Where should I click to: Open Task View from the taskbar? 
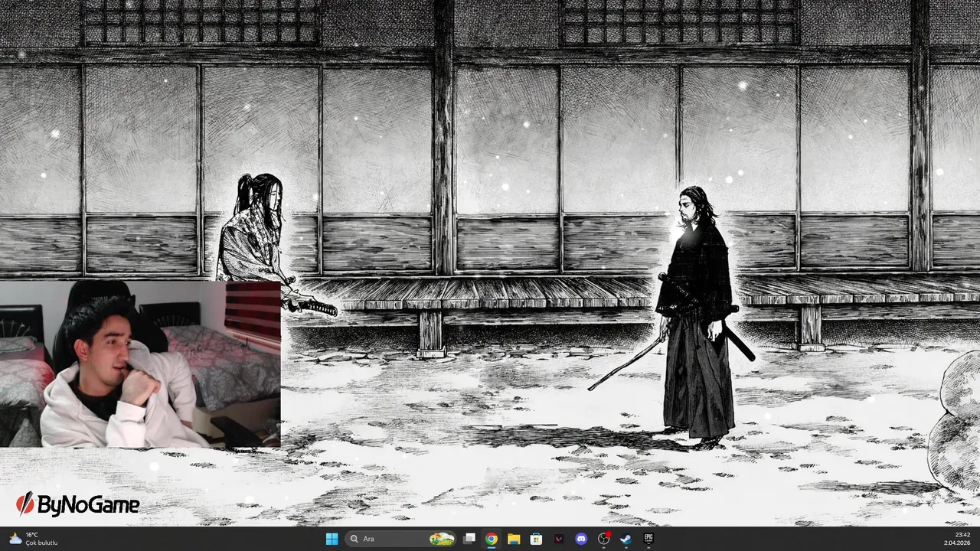[x=469, y=539]
